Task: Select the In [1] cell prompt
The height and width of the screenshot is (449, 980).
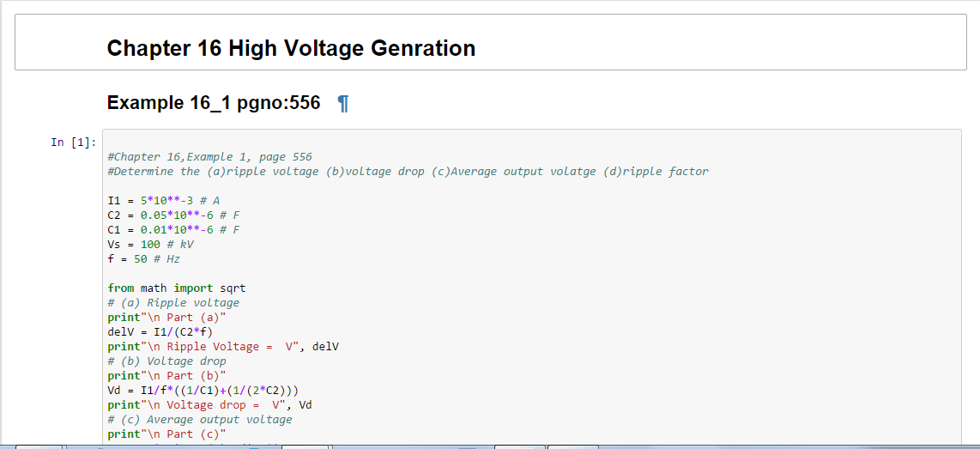Action: (73, 143)
